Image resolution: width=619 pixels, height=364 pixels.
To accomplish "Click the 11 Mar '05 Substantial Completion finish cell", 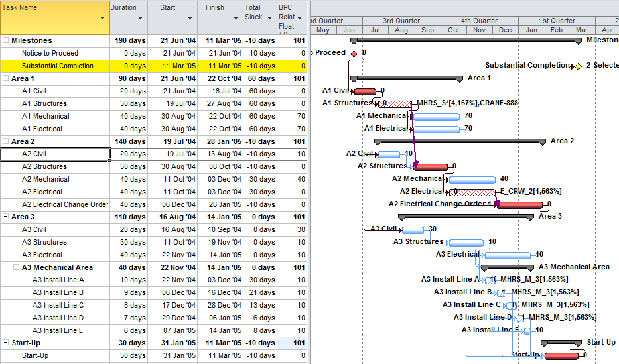I will [x=221, y=66].
